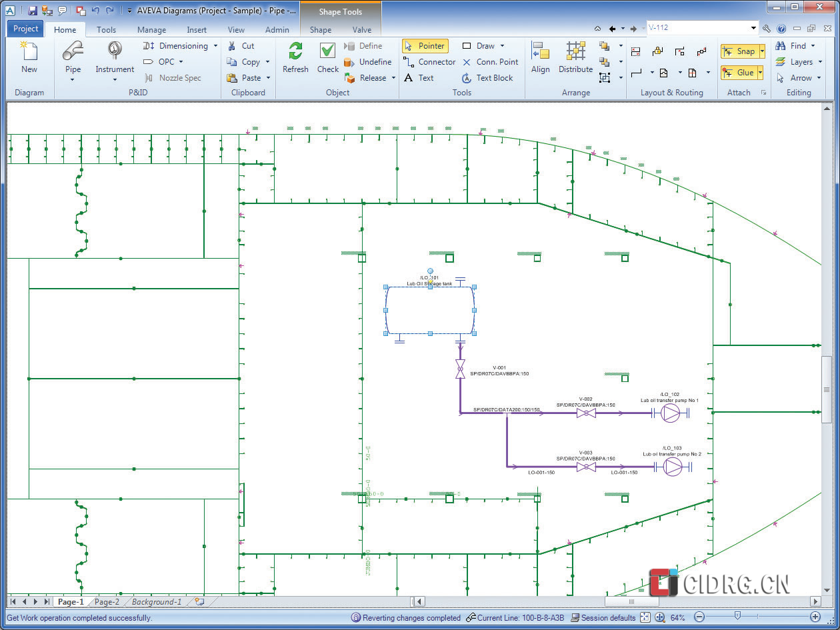Click zoom out minus button
Screen dimensions: 840x630
point(699,617)
